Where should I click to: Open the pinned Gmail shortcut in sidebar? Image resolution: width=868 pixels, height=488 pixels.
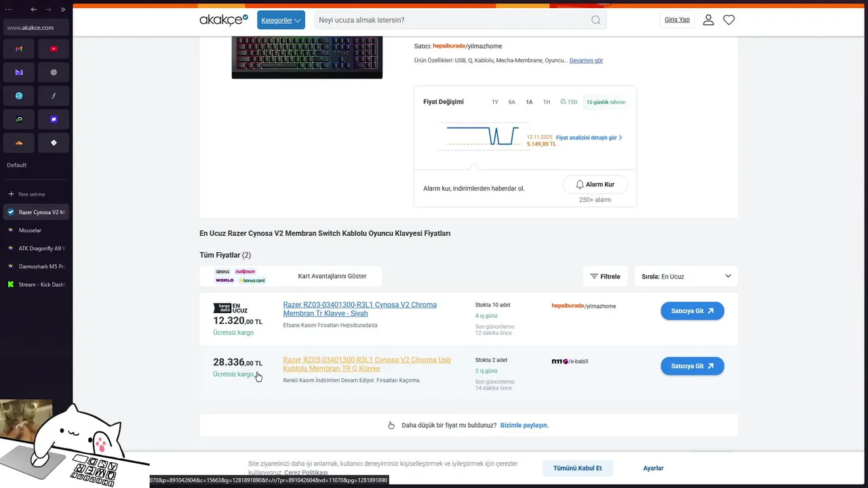19,49
